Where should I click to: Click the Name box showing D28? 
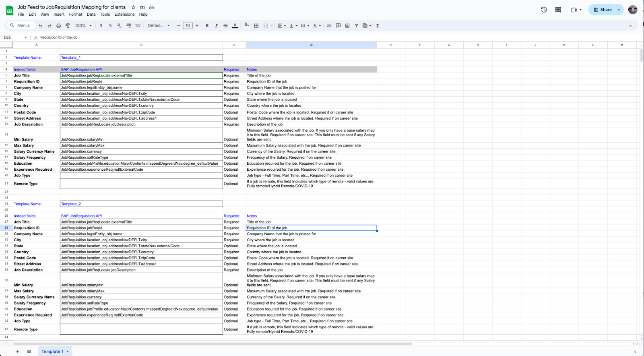point(15,37)
